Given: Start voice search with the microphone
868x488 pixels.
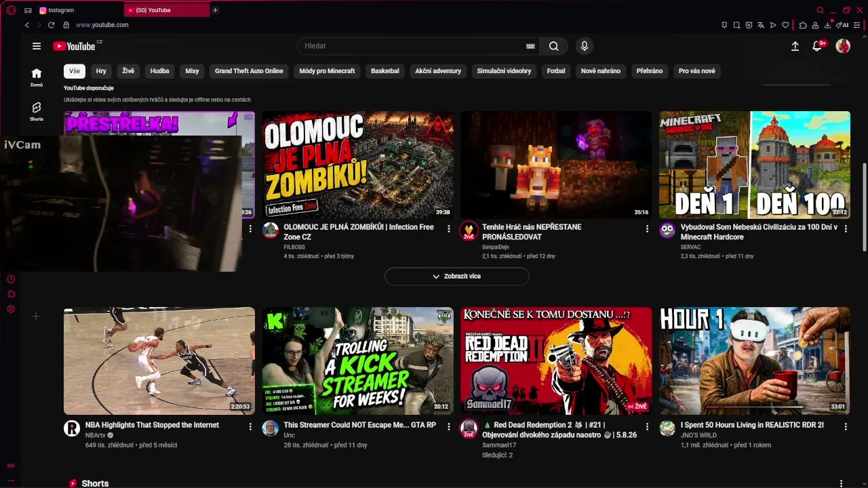Looking at the screenshot, I should click(585, 46).
